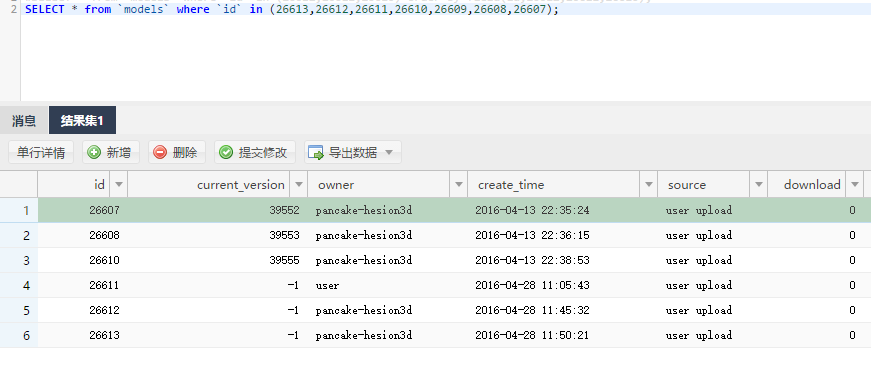The height and width of the screenshot is (389, 871).
Task: Click source user upload in row 26607
Action: click(699, 210)
